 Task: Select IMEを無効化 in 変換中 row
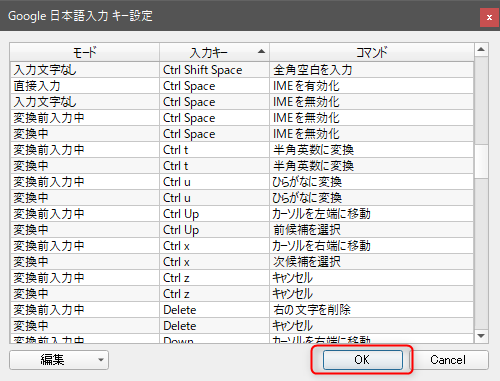coord(372,134)
